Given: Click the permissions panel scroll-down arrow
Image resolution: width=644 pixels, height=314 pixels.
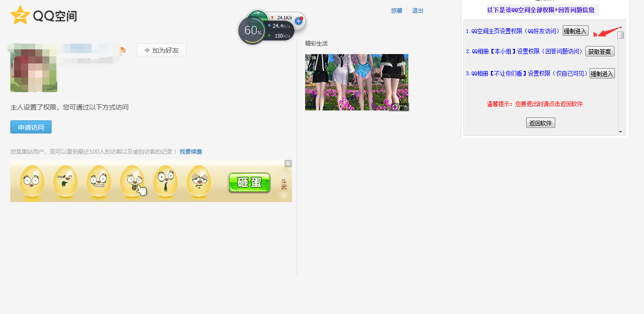Looking at the screenshot, I should tap(621, 132).
